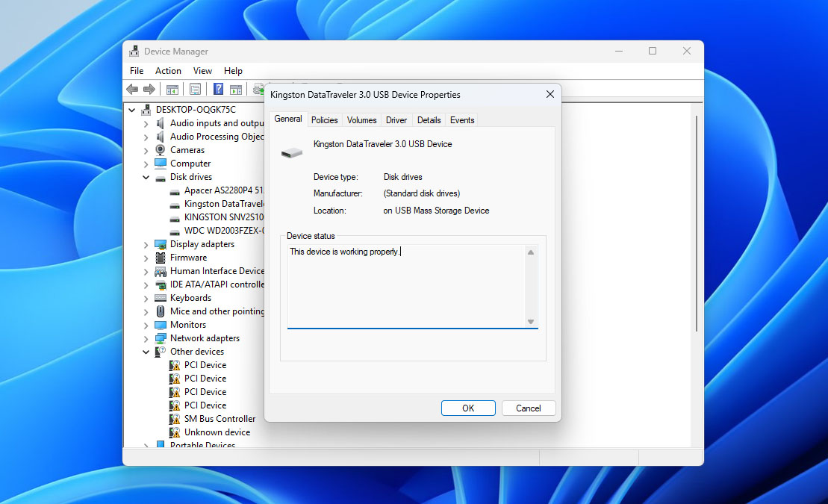
Task: Switch to the Policies tab
Action: pos(324,120)
